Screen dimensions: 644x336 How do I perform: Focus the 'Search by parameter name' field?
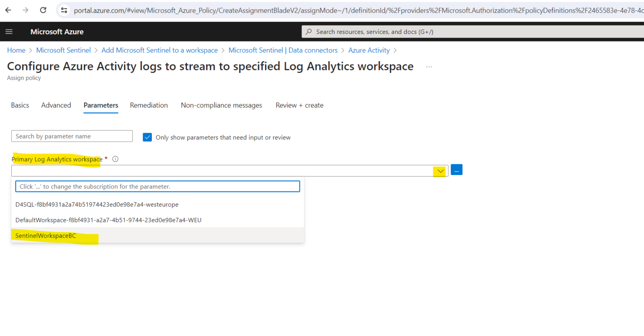(x=72, y=136)
